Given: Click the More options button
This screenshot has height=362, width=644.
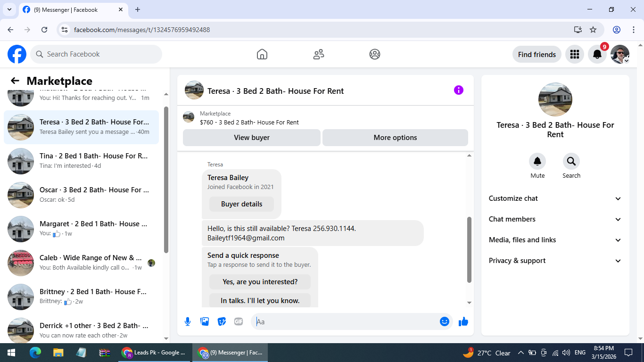Looking at the screenshot, I should pos(395,138).
